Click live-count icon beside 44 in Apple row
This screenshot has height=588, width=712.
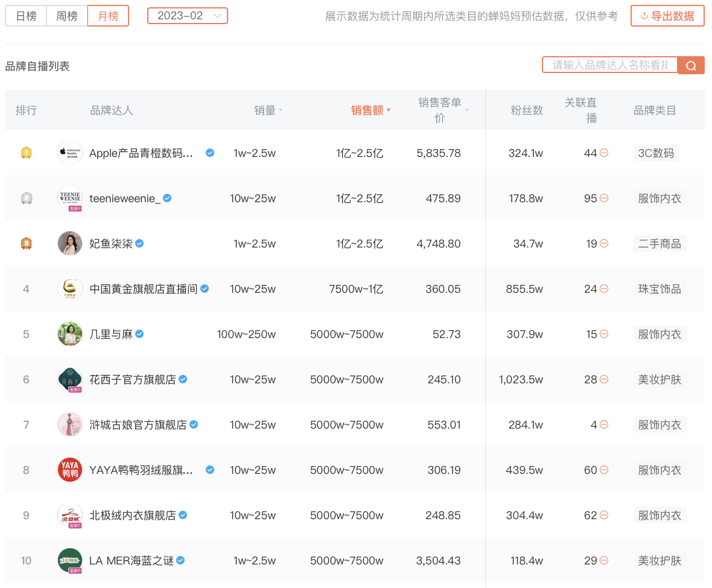tap(604, 153)
